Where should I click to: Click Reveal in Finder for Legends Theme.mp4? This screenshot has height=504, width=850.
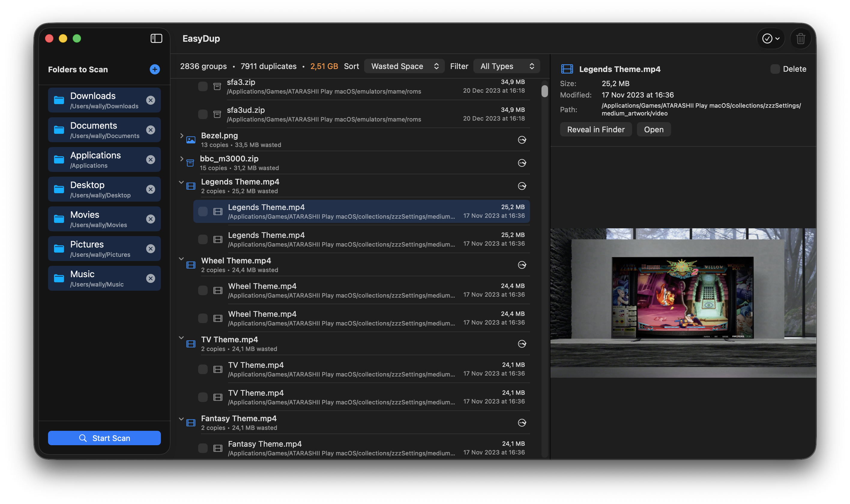click(x=595, y=129)
